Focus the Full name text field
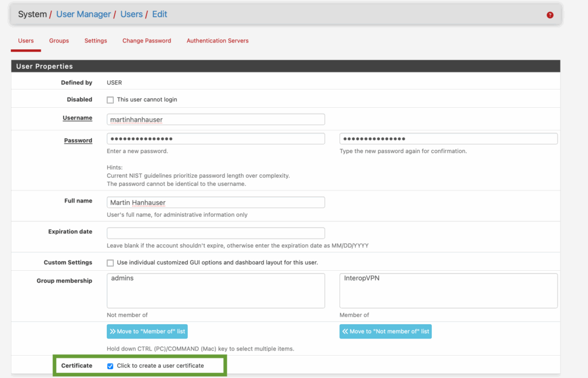 [x=216, y=202]
